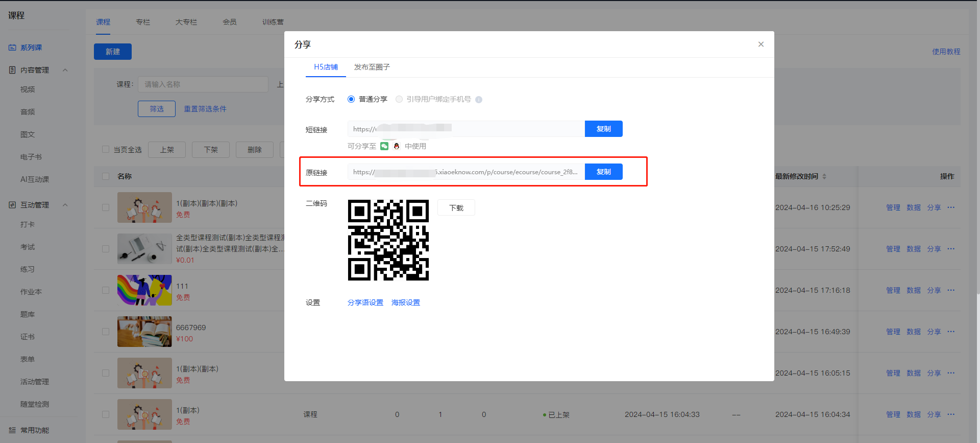
Task: Switch to the H5店铺 tab
Action: (x=326, y=67)
